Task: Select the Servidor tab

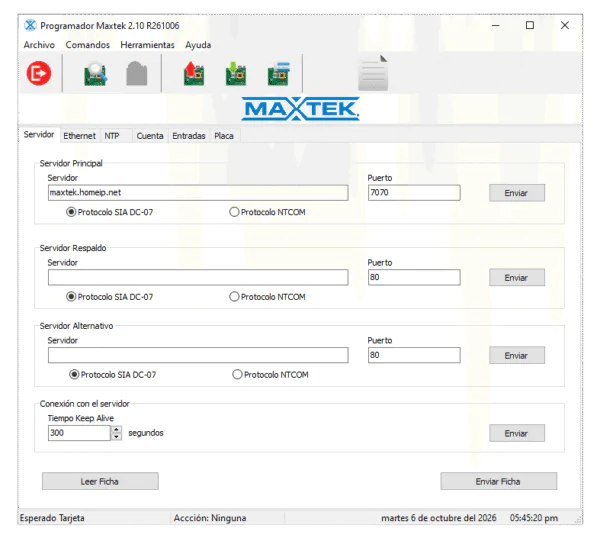Action: coord(39,135)
